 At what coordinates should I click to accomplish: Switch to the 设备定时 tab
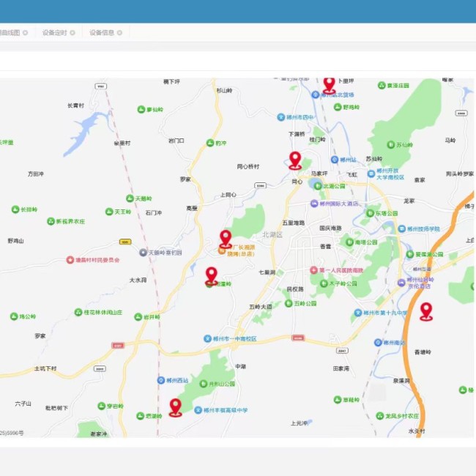click(x=54, y=33)
